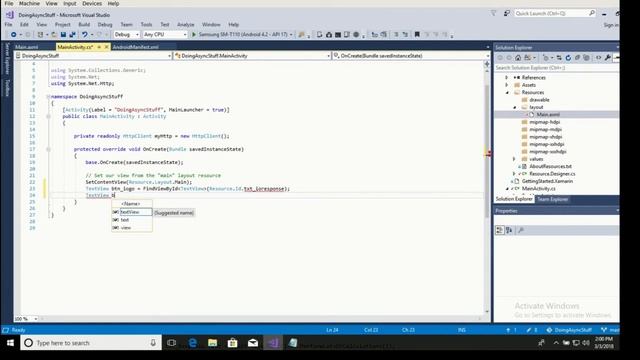Open Task View on the taskbar
Viewport: 640px width, 360px height.
coord(171,343)
